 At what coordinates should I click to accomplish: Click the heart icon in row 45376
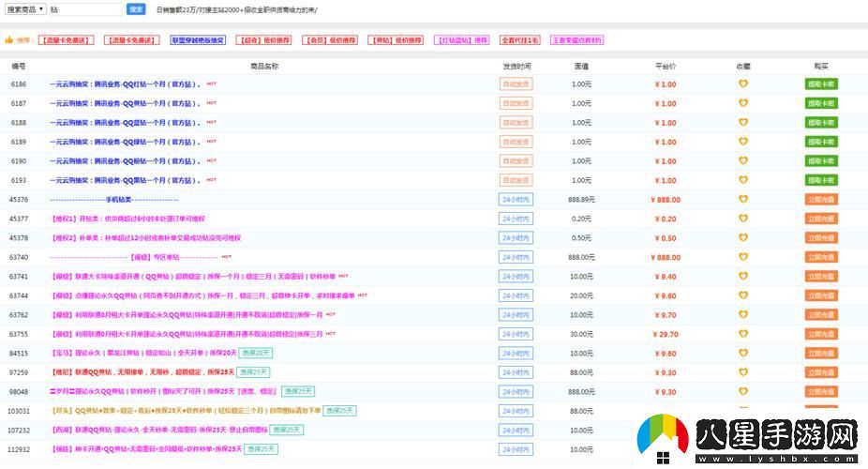[x=743, y=199]
